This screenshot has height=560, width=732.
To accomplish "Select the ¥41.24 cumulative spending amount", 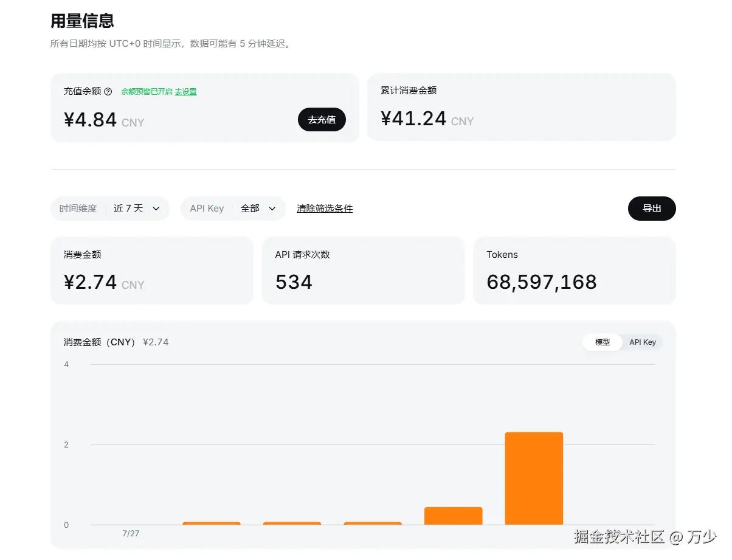I will click(414, 119).
